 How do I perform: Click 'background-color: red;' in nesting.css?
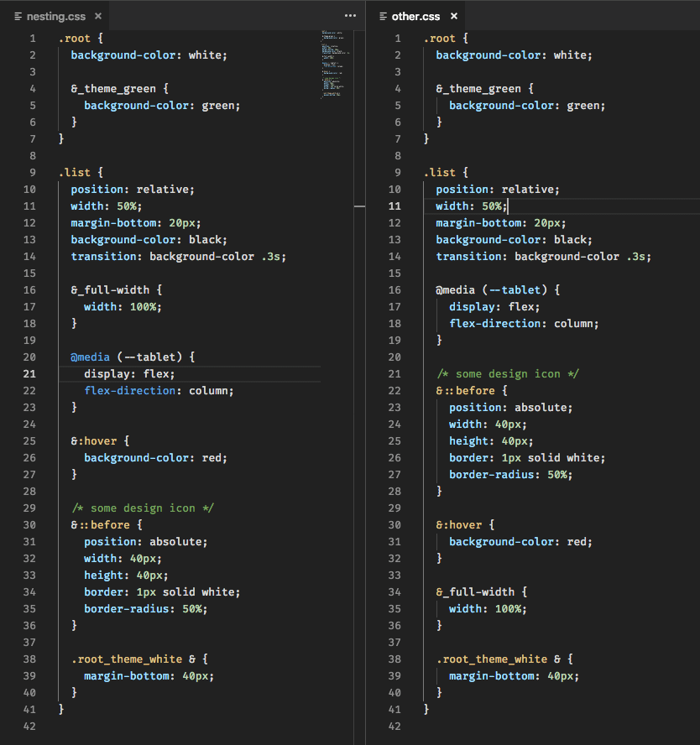pos(156,458)
